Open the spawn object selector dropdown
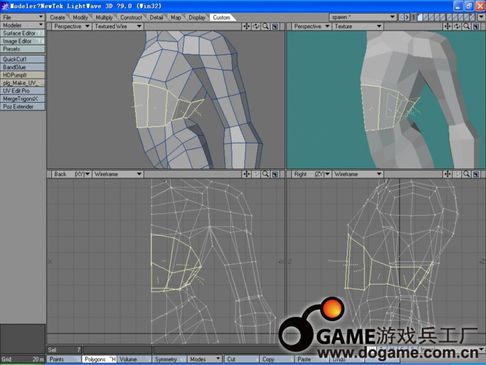Screen dimensions: 486x365 (x=363, y=17)
